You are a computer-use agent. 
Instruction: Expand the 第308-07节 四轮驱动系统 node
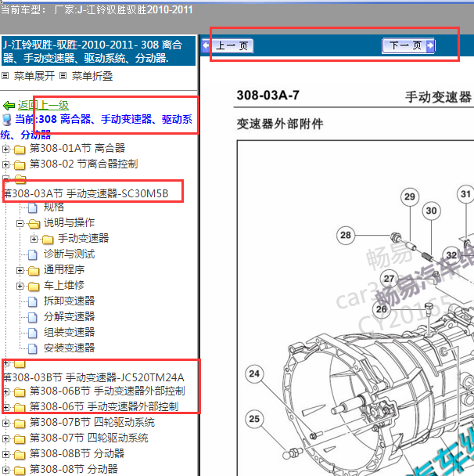pyautogui.click(x=5, y=438)
